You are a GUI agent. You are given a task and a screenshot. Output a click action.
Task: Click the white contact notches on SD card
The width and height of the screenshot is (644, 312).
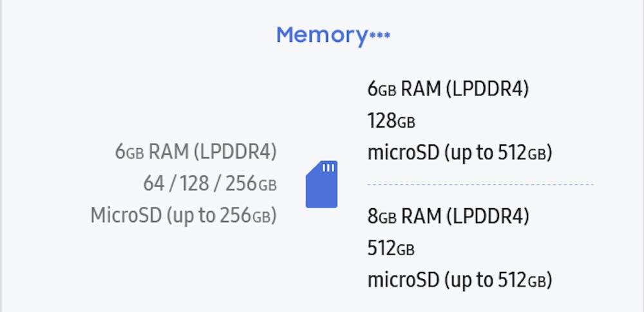[x=328, y=168]
